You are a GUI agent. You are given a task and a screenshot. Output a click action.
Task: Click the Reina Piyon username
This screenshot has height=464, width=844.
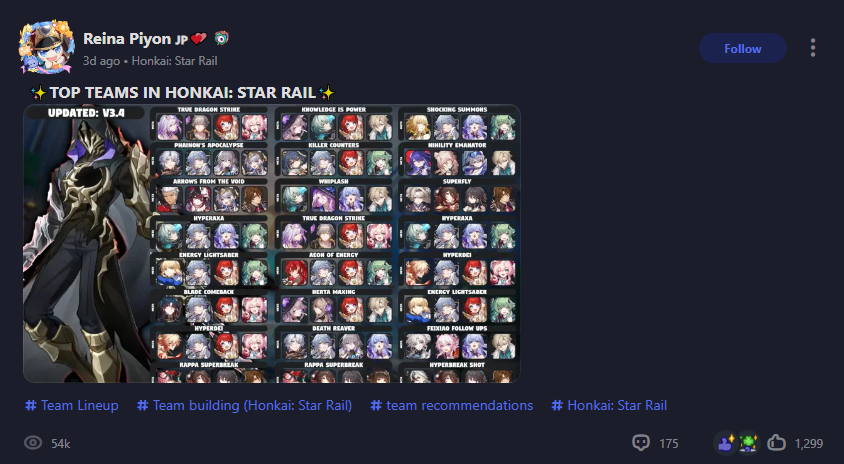127,39
